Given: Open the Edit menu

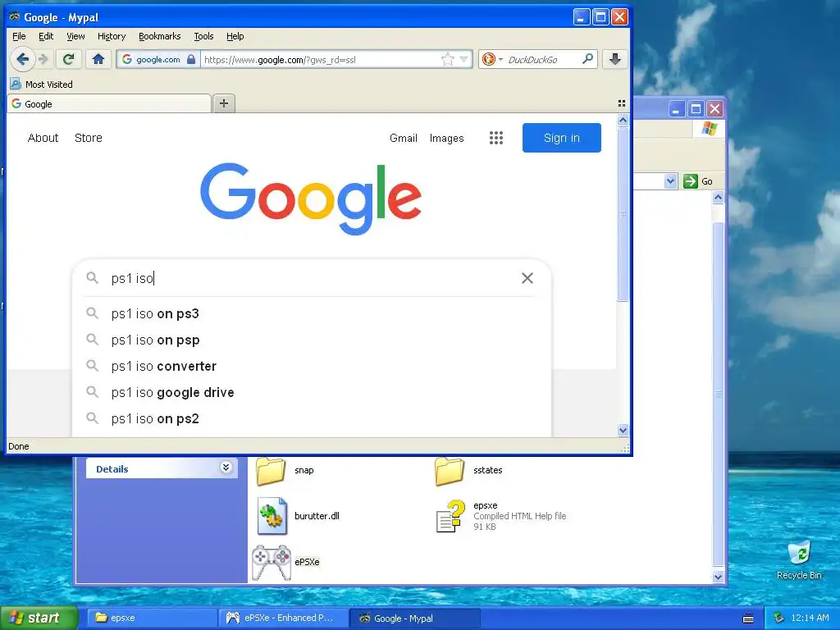Looking at the screenshot, I should click(x=46, y=36).
